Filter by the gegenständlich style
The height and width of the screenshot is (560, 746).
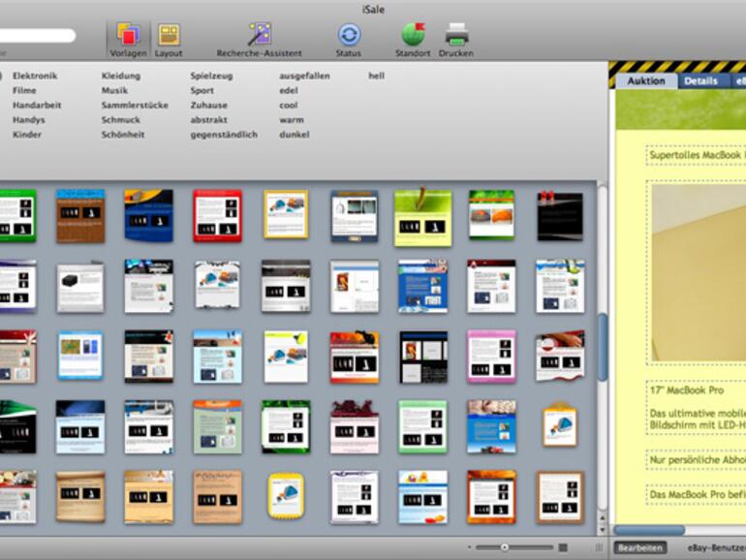224,135
